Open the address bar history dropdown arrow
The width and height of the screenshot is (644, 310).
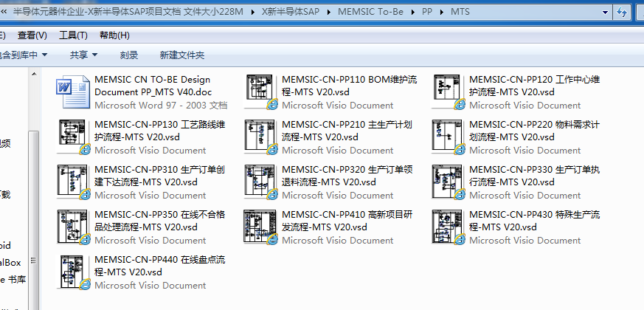[x=605, y=13]
